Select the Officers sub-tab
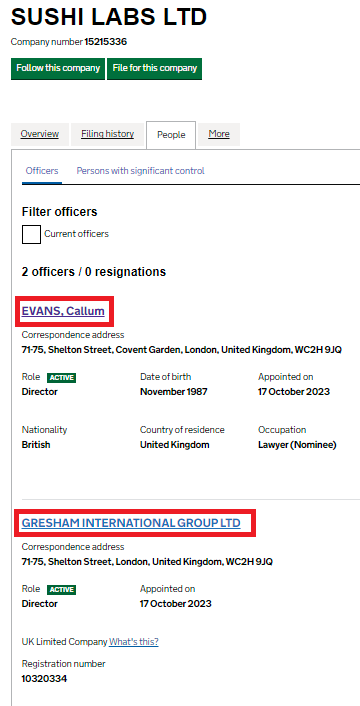 42,171
